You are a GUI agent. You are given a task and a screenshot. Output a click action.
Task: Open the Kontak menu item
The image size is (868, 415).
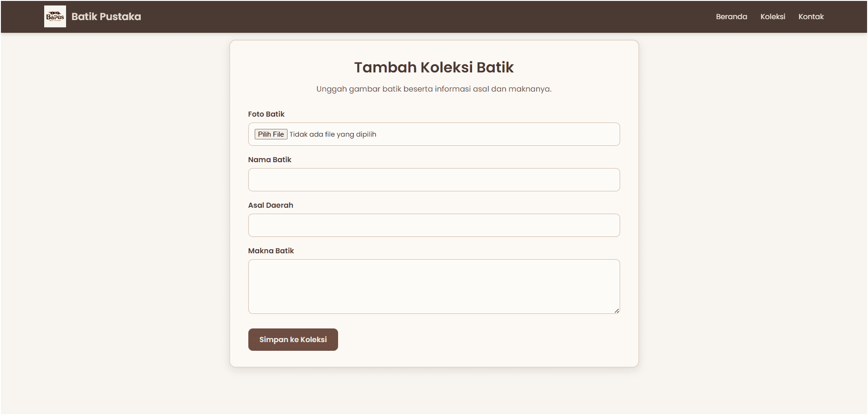pyautogui.click(x=811, y=16)
